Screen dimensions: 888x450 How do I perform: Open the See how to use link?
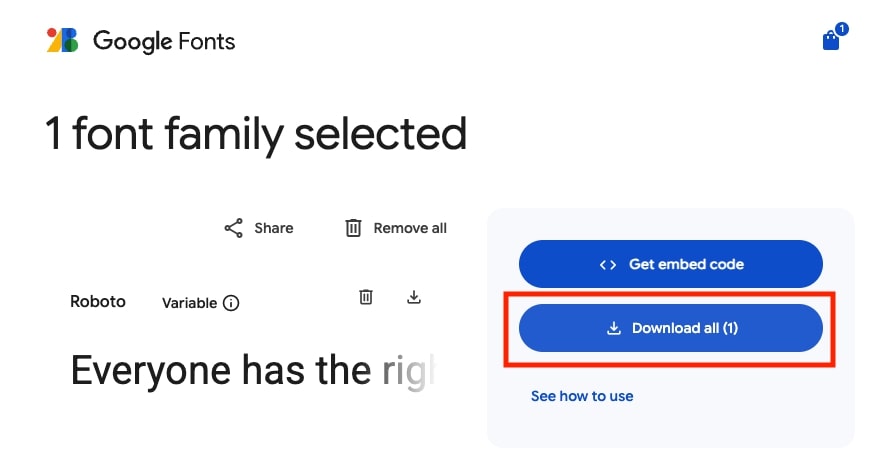tap(582, 396)
